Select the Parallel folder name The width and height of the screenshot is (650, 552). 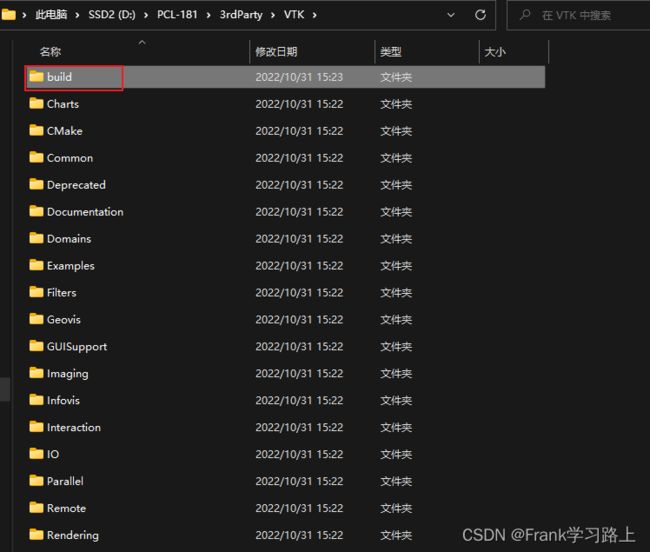tap(65, 481)
